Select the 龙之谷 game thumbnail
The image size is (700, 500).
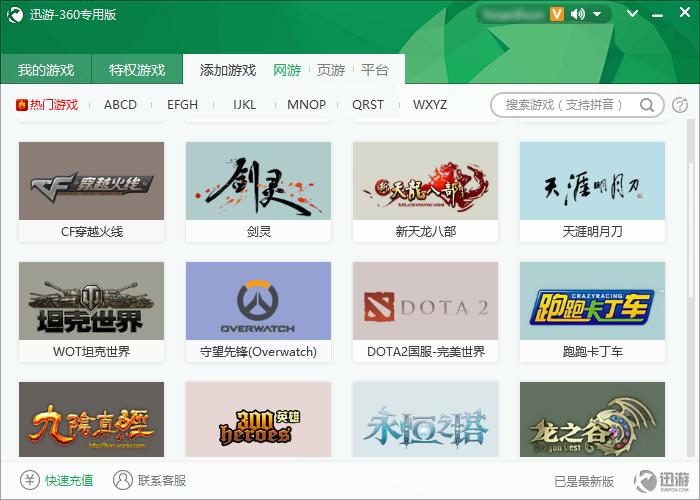[x=592, y=419]
